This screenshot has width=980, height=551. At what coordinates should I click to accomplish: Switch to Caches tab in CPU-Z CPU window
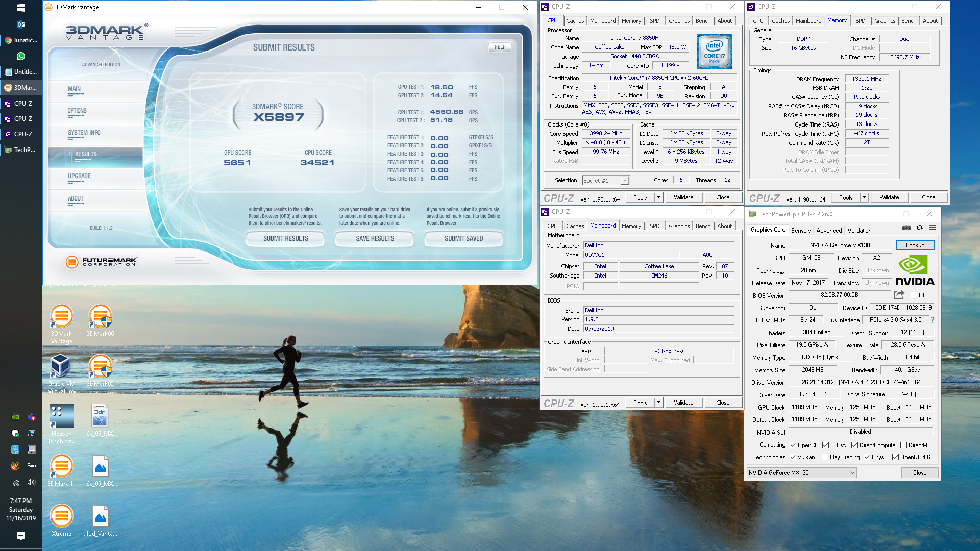pyautogui.click(x=575, y=21)
